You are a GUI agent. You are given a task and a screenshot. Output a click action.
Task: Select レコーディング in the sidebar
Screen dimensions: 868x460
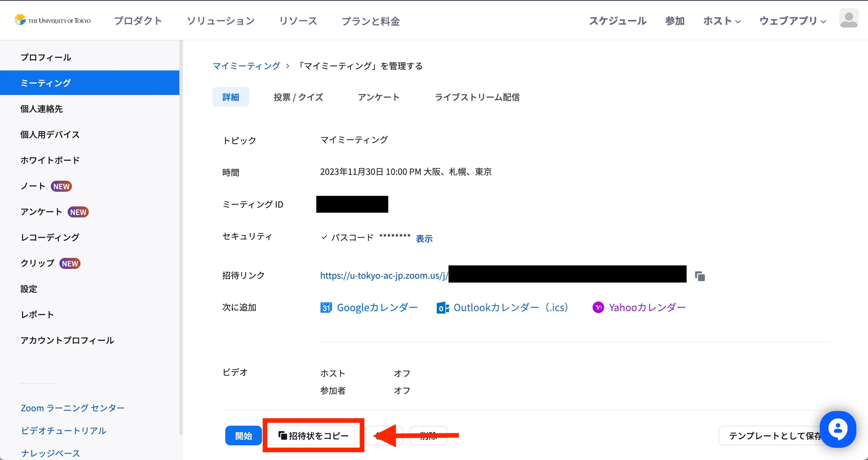50,237
